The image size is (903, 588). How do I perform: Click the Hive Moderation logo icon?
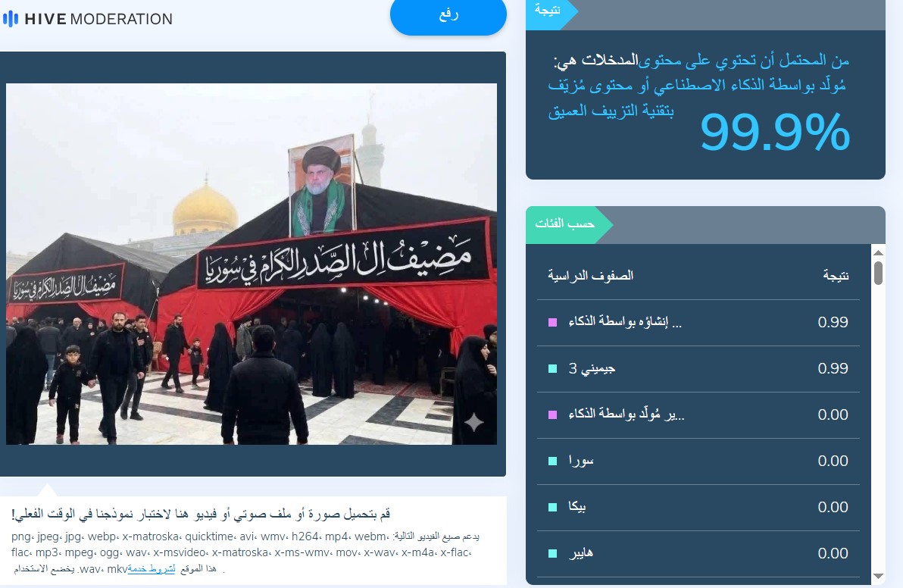pyautogui.click(x=11, y=19)
